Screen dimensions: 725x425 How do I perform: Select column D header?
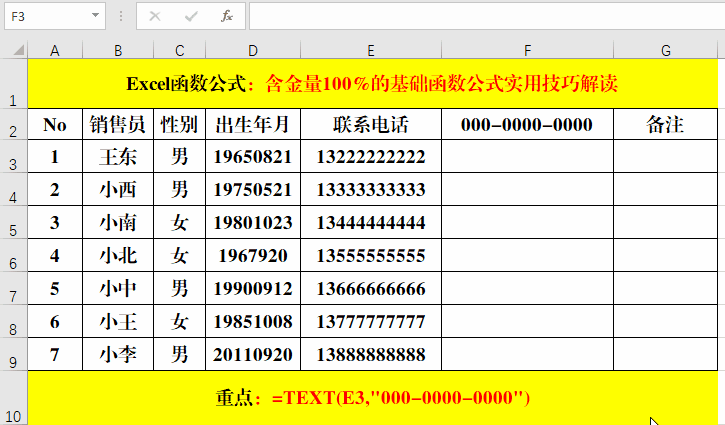pyautogui.click(x=253, y=50)
